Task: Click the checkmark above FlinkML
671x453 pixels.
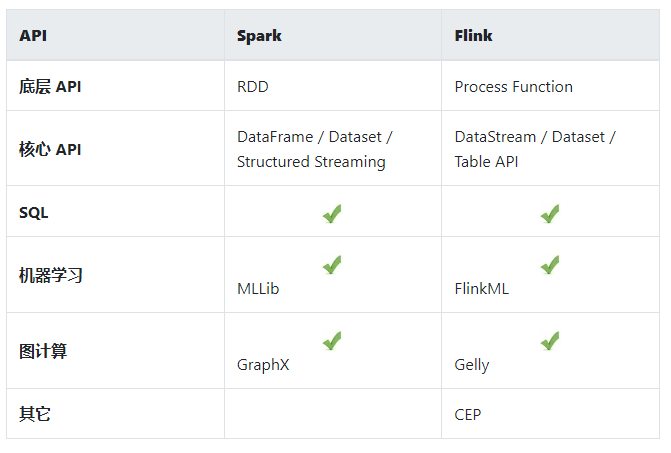Action: 549,264
